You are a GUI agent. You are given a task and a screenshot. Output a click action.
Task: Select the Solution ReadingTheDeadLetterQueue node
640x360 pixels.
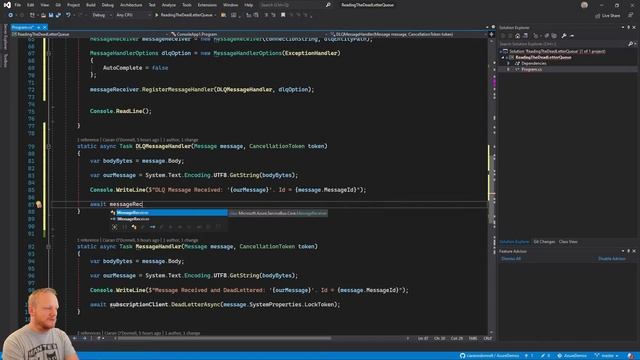[x=557, y=51]
